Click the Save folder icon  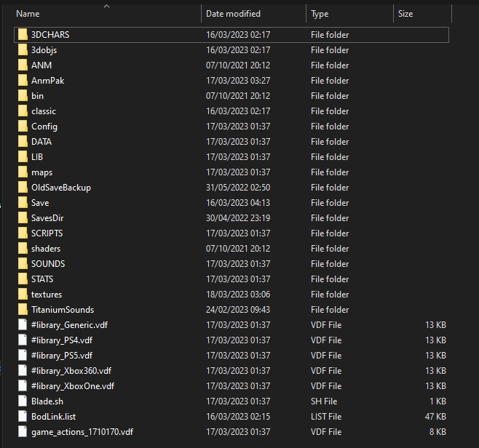click(x=23, y=203)
